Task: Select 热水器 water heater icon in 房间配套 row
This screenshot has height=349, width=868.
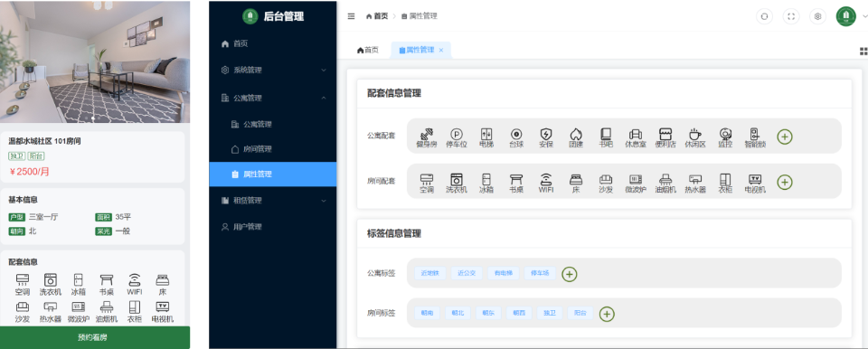Action: 694,180
